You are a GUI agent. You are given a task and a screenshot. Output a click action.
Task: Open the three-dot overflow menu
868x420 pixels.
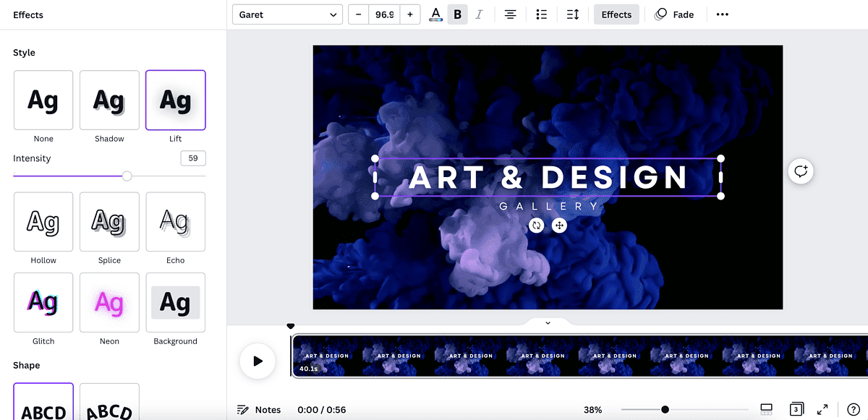[722, 14]
